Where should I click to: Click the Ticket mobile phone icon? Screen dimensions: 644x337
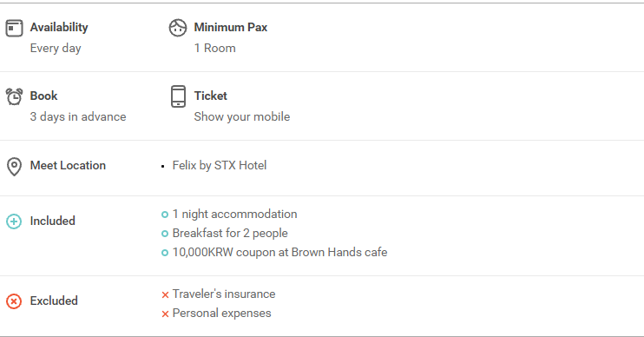tap(178, 96)
